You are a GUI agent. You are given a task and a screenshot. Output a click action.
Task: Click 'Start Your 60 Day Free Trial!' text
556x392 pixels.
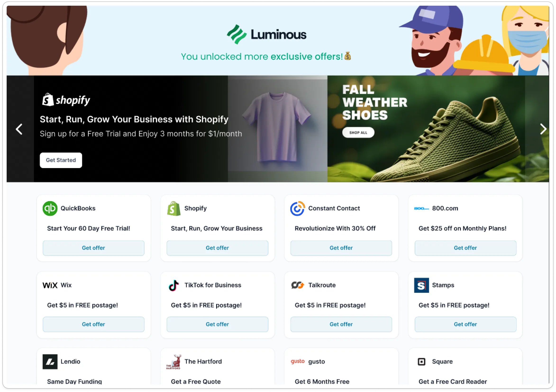[x=89, y=228]
